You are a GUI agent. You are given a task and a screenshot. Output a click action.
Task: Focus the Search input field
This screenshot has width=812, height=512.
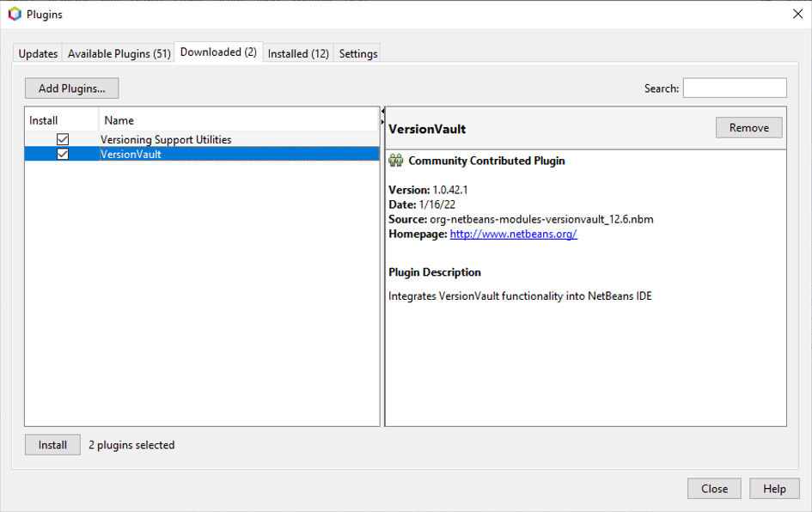735,88
